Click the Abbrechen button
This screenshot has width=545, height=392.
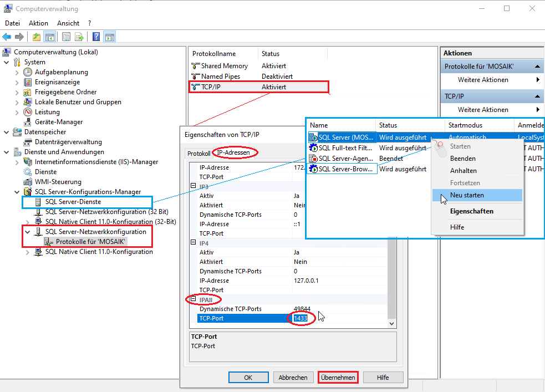pos(293,378)
